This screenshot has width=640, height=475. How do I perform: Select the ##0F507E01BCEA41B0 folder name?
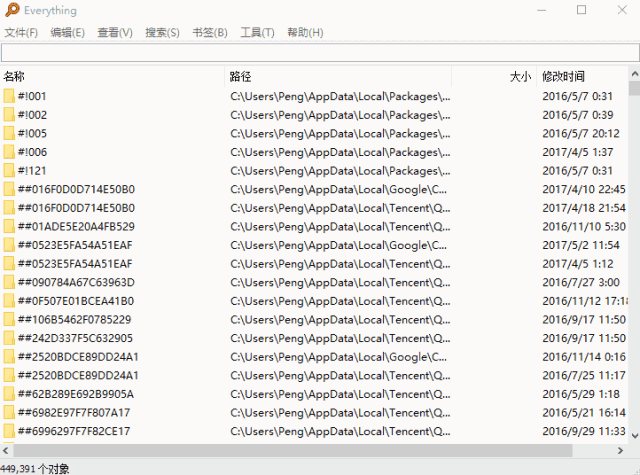[x=76, y=301]
